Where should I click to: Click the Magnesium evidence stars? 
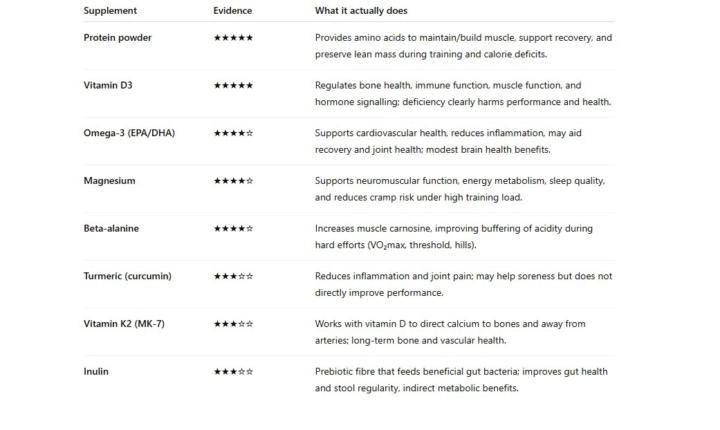[233, 181]
